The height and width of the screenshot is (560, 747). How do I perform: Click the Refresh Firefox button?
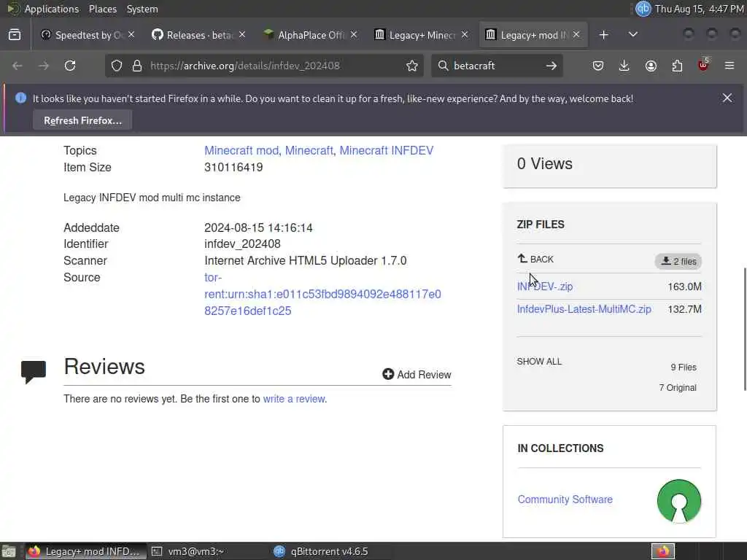click(x=82, y=120)
